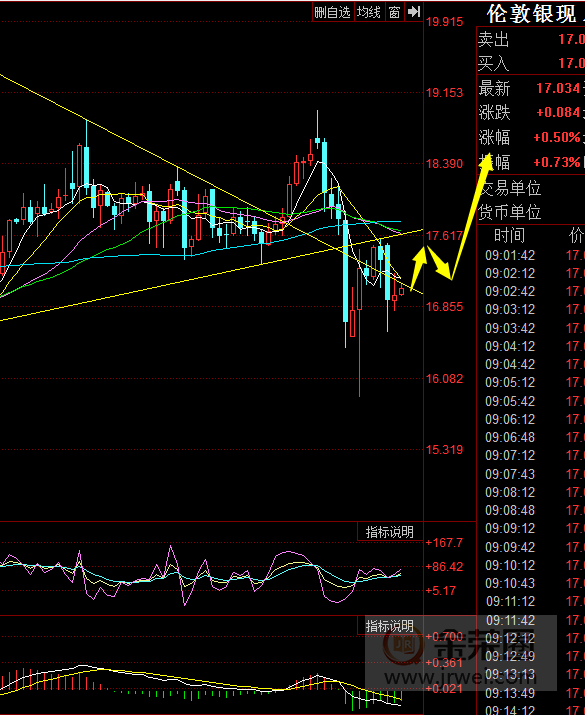Click the 15.319 price axis label

pos(444,450)
